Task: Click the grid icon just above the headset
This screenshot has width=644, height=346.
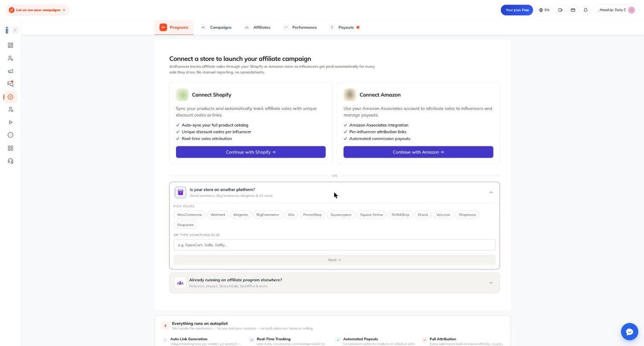Action: (x=11, y=148)
